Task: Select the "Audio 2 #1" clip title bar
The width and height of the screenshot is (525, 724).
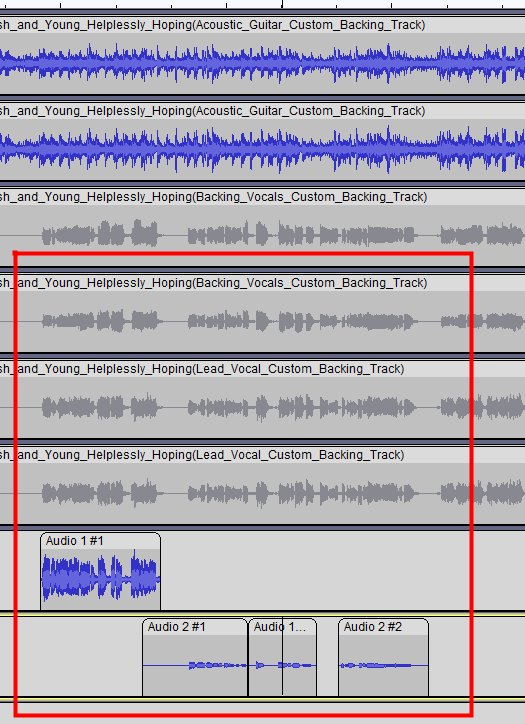Action: (x=195, y=627)
